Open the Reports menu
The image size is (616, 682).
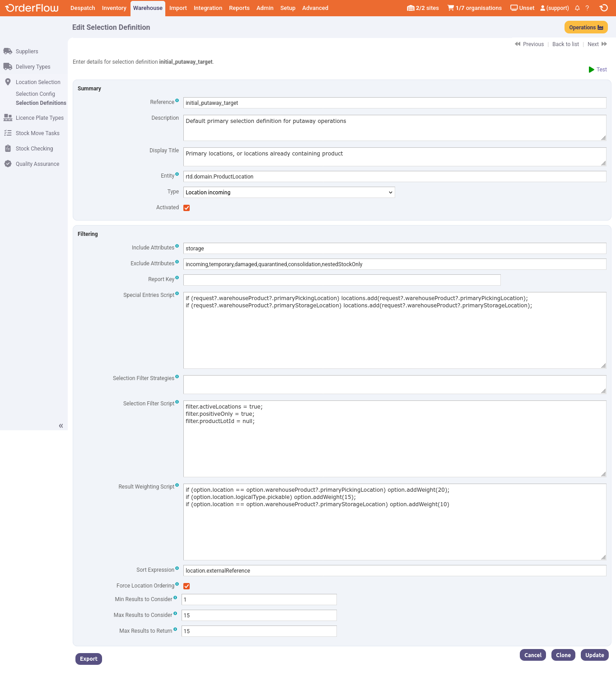coord(239,8)
